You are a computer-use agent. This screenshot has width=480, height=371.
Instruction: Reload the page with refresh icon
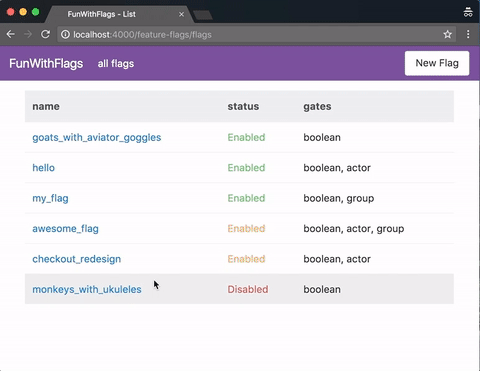pyautogui.click(x=46, y=34)
